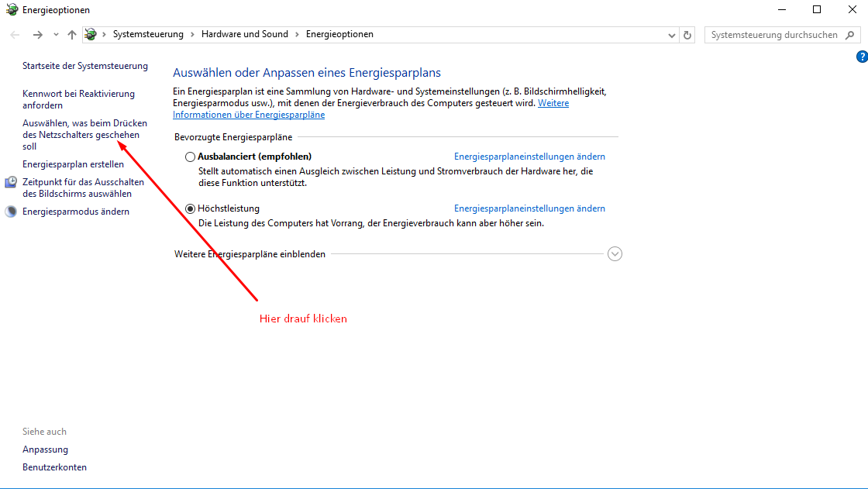Viewport: 868px width, 489px height.
Task: Click the forward navigation arrow
Action: (x=37, y=35)
